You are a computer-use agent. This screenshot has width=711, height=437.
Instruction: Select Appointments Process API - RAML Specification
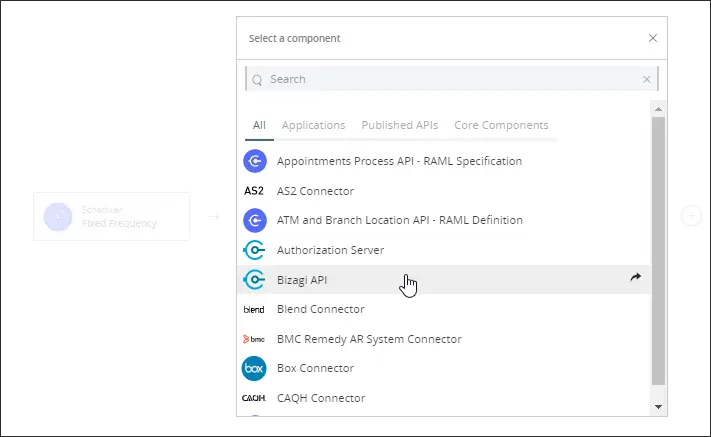(x=399, y=161)
